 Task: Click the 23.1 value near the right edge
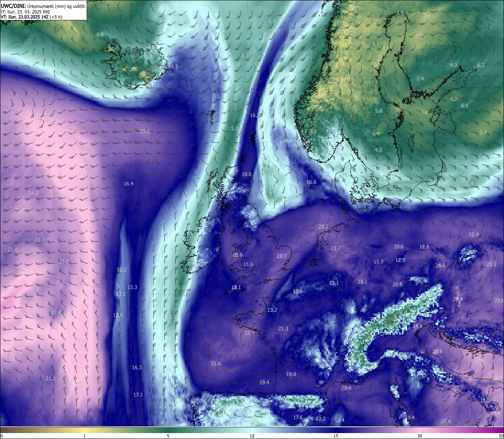click(x=491, y=265)
